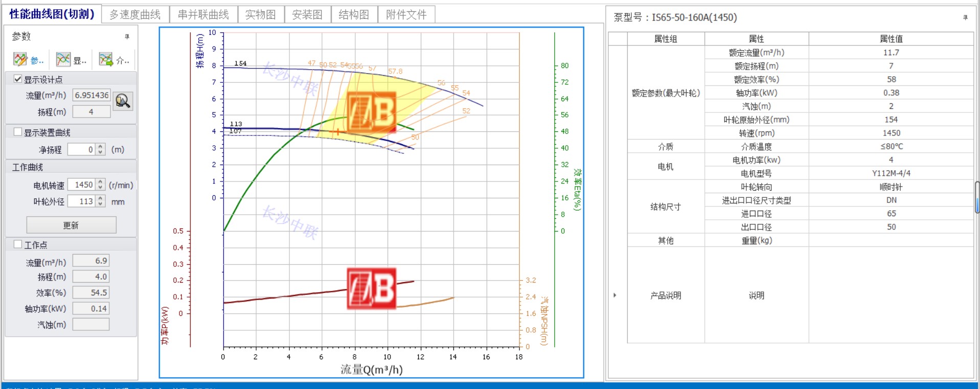
Task: Click the 额定流量 value 11.7 cell
Action: click(891, 52)
